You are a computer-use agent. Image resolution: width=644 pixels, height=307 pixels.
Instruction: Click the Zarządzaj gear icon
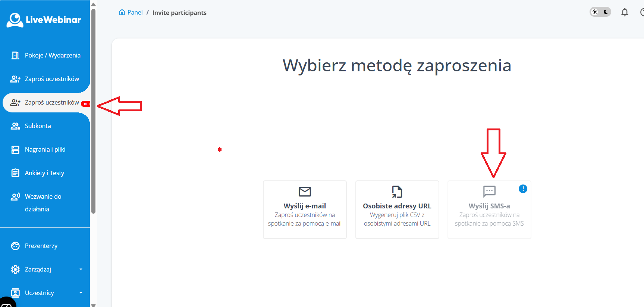coord(15,269)
